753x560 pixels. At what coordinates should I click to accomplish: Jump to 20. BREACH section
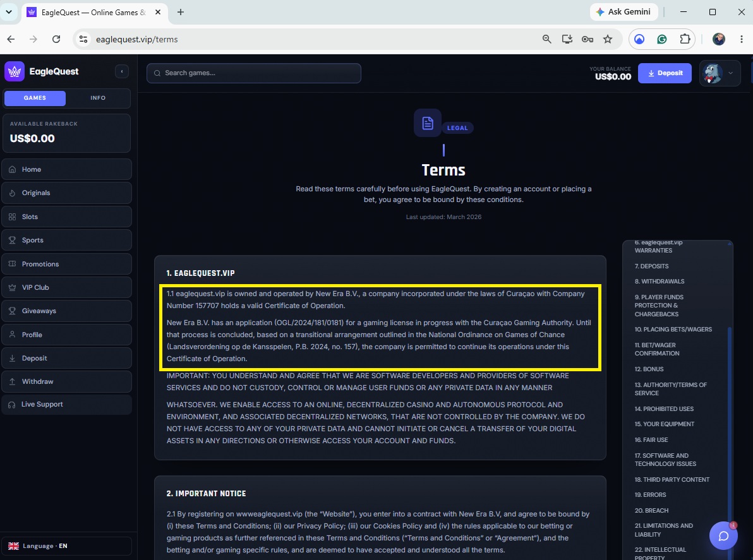tap(652, 511)
